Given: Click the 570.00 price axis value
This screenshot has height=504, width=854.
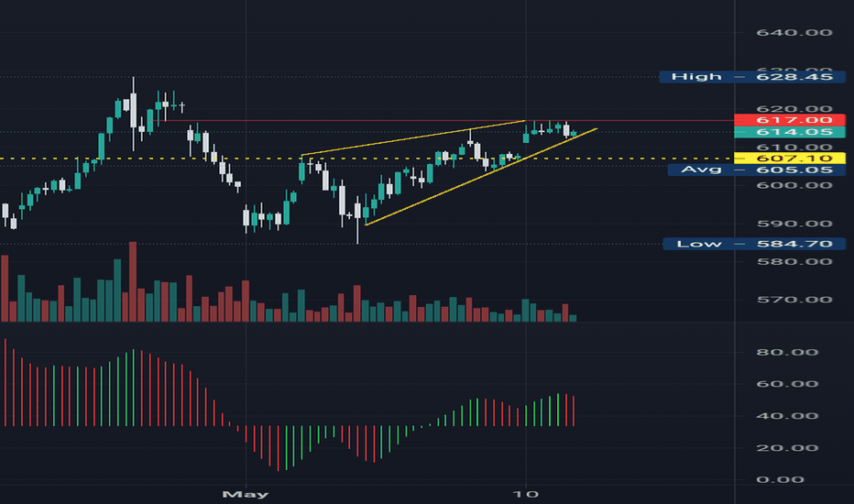Looking at the screenshot, I should coord(794,300).
